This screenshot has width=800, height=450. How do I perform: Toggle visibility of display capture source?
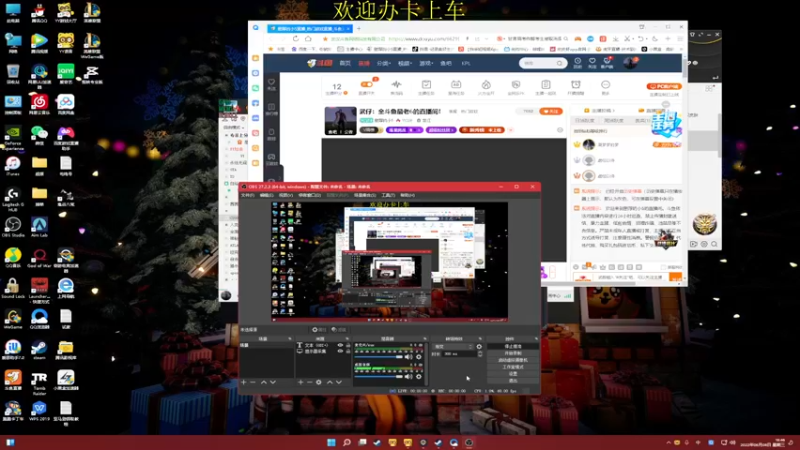(340, 352)
